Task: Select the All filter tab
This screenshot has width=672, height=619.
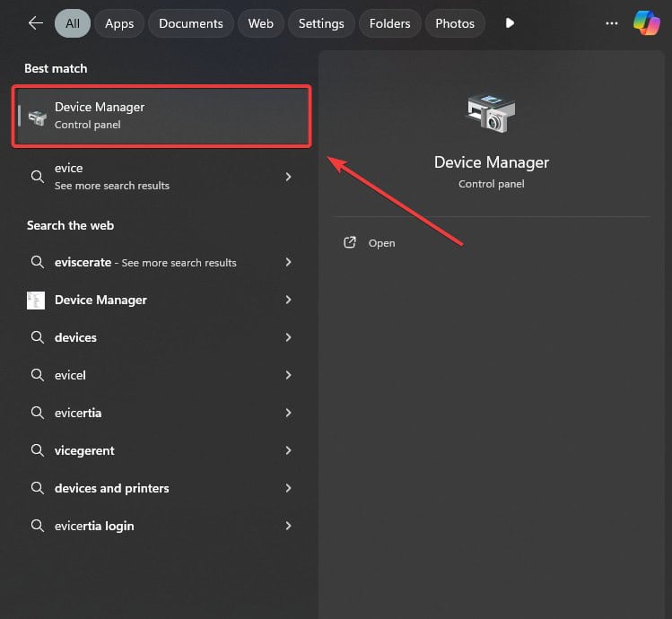Action: pyautogui.click(x=73, y=23)
